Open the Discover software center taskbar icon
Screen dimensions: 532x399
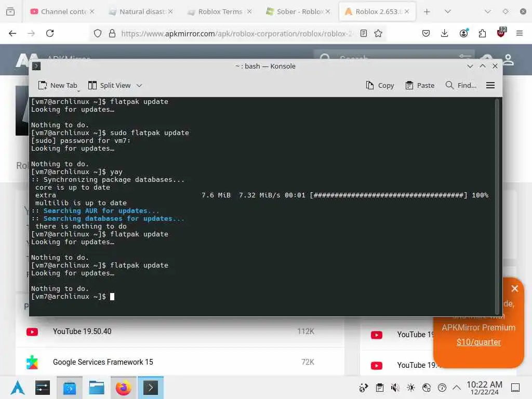click(70, 388)
